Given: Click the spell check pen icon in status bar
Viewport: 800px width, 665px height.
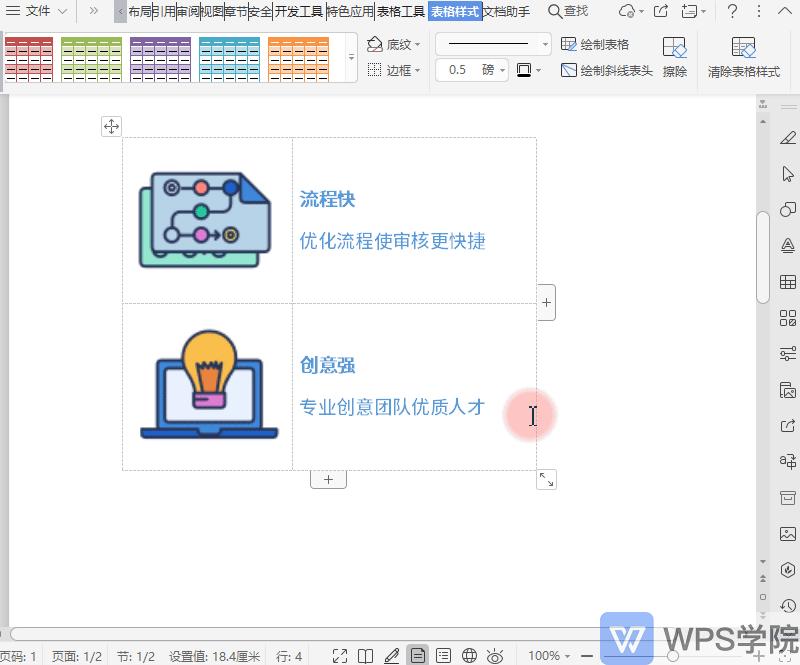Looking at the screenshot, I should (392, 655).
